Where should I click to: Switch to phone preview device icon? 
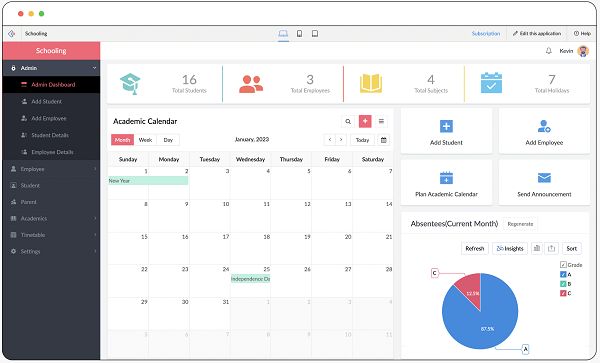tap(299, 34)
